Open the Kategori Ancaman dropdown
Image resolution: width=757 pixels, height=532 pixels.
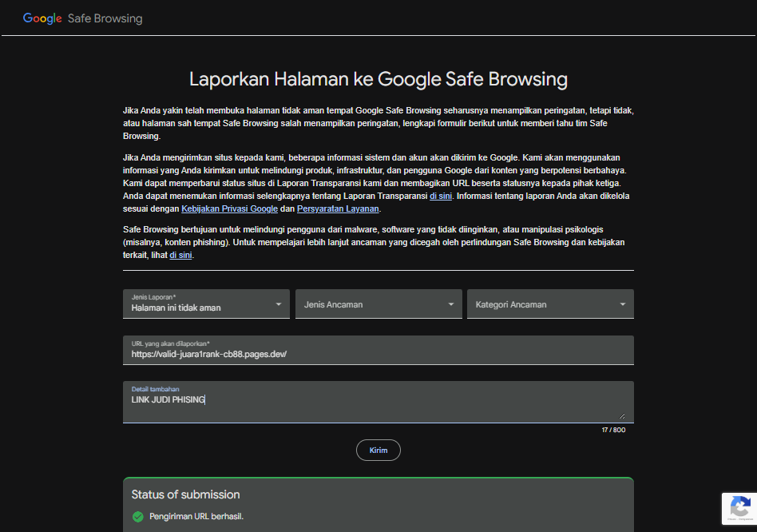click(x=550, y=304)
